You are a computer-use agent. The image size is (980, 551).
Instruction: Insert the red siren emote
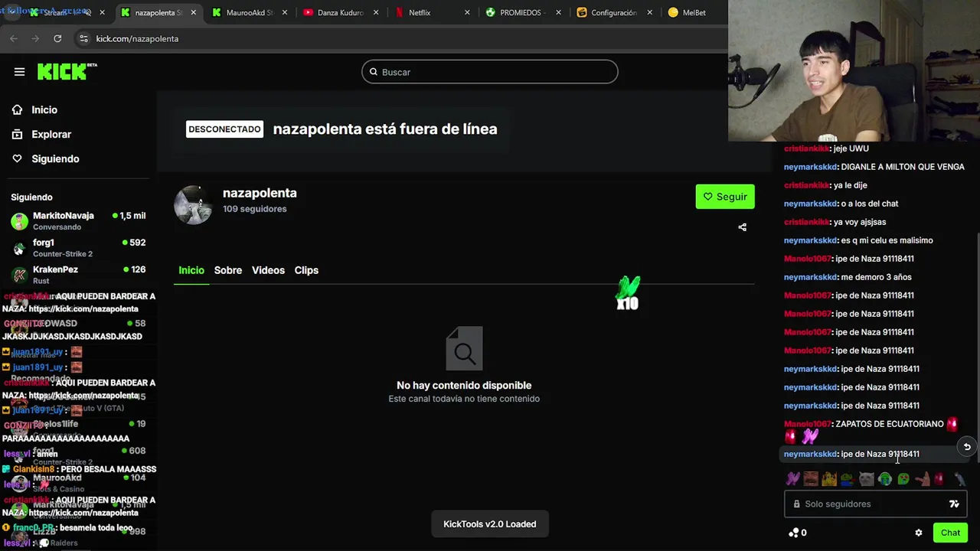pos(939,479)
